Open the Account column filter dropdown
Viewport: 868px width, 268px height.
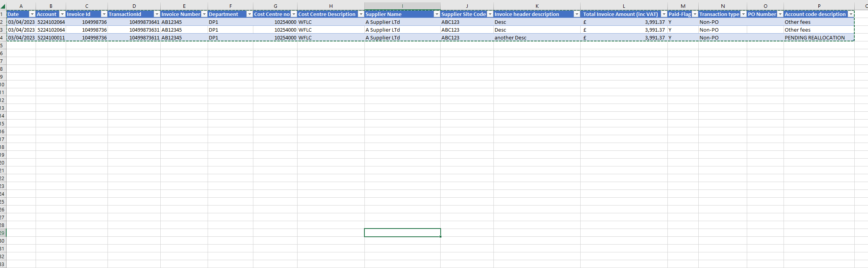(x=62, y=14)
